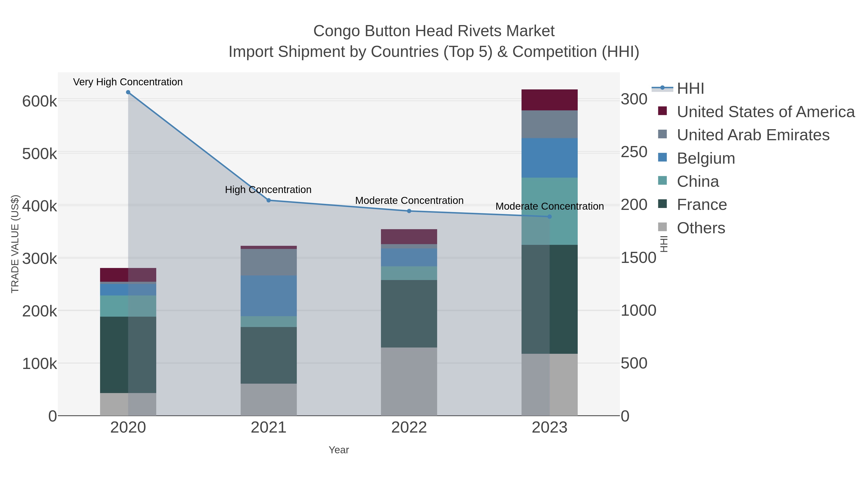This screenshot has height=488, width=868.
Task: Click the 2023 France bar segment
Action: pos(549,299)
